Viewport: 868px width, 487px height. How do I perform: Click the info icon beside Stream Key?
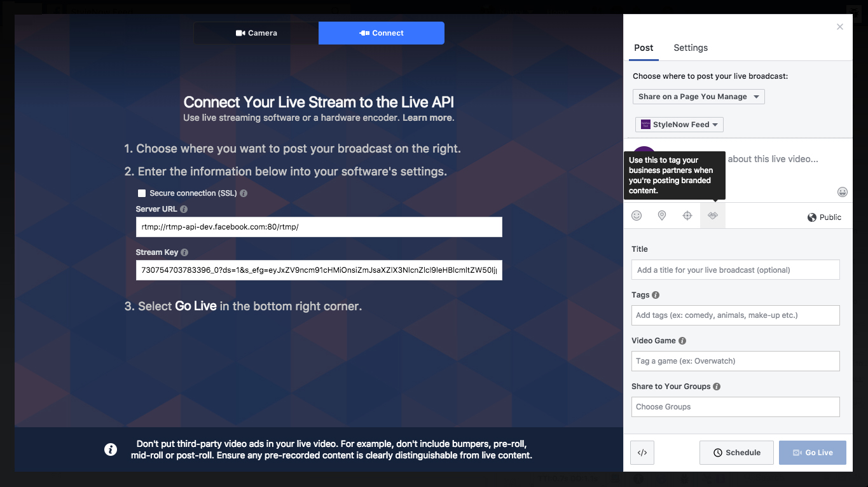click(x=184, y=252)
